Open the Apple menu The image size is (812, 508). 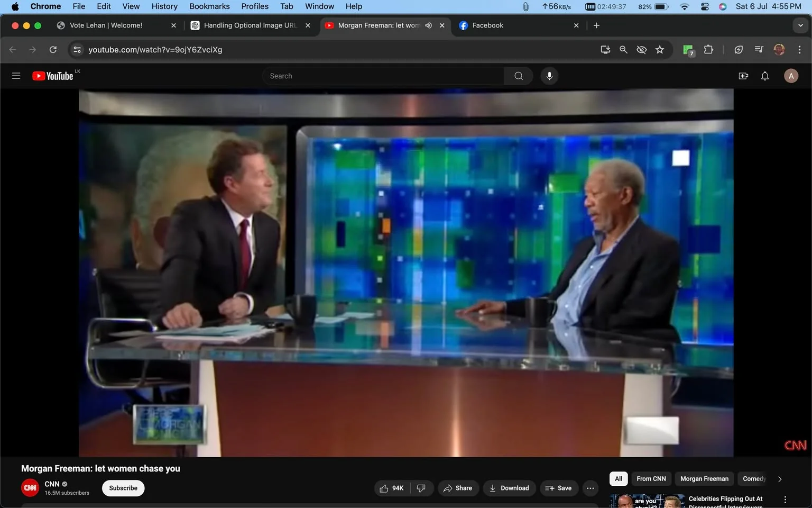click(x=15, y=6)
